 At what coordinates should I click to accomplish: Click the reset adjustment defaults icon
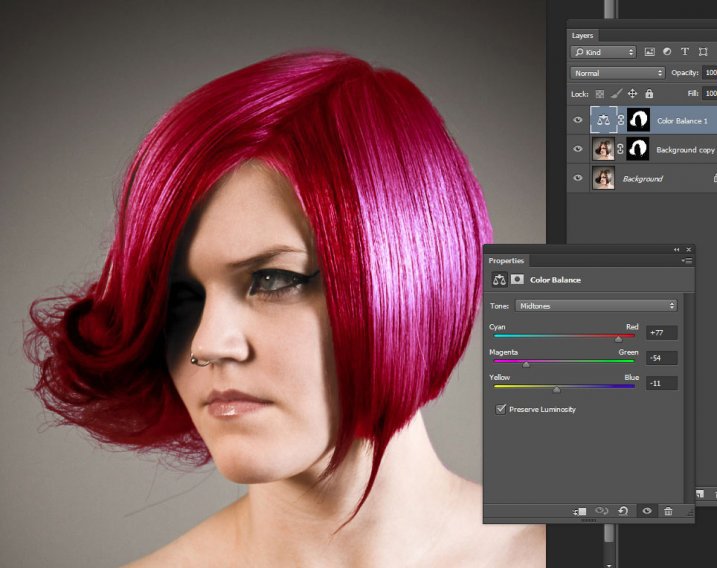[623, 511]
